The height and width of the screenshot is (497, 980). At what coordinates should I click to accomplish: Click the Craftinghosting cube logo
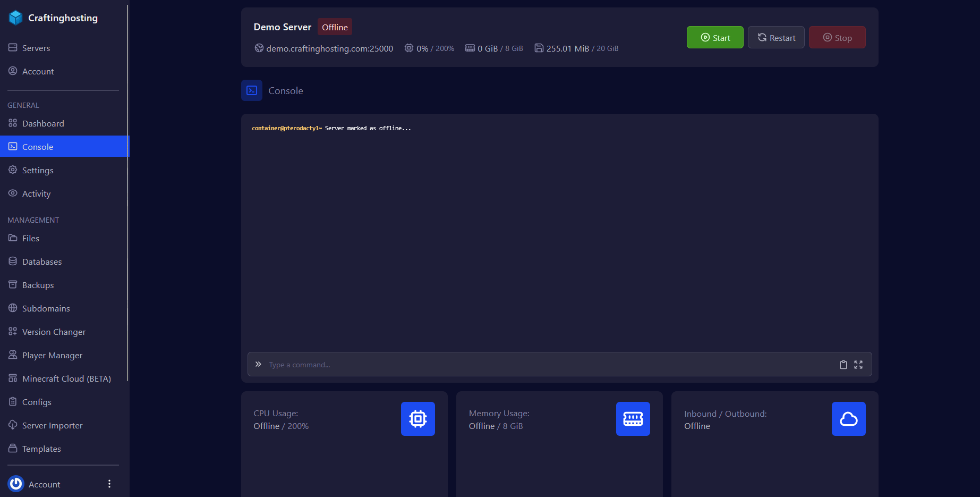[x=16, y=18]
